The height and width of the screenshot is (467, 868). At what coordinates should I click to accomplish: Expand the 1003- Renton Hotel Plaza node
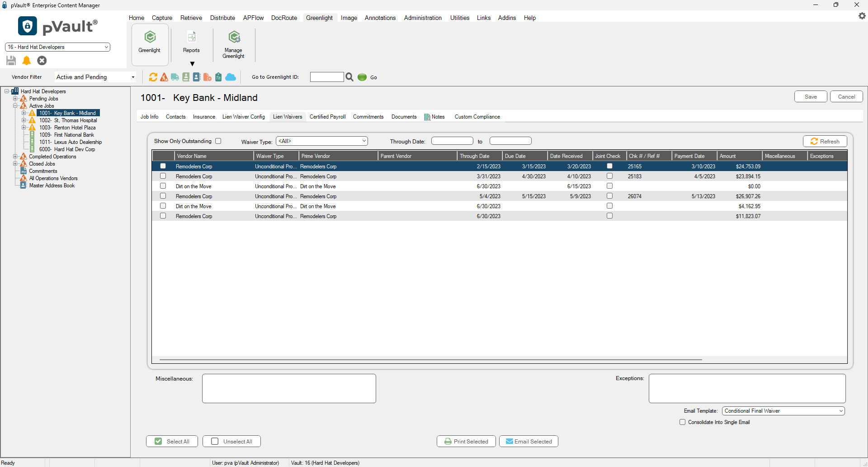(x=24, y=128)
